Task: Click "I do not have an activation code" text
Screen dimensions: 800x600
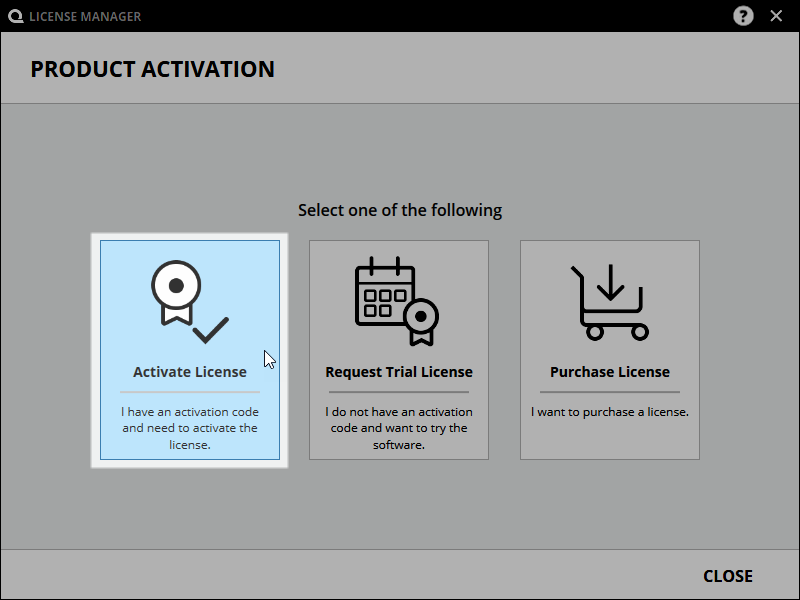Action: pyautogui.click(x=399, y=428)
